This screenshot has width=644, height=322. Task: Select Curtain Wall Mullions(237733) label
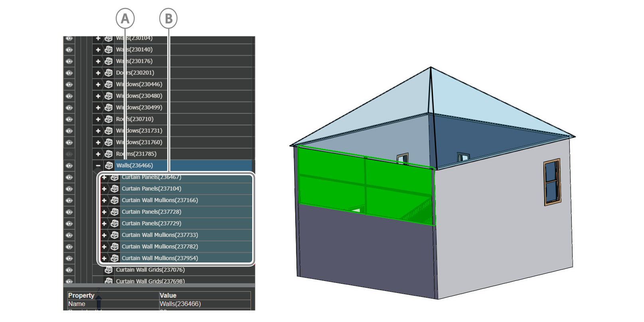pyautogui.click(x=160, y=235)
